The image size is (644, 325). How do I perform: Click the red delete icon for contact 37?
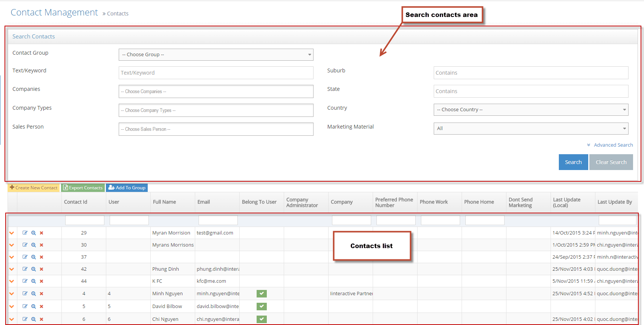pyautogui.click(x=41, y=257)
